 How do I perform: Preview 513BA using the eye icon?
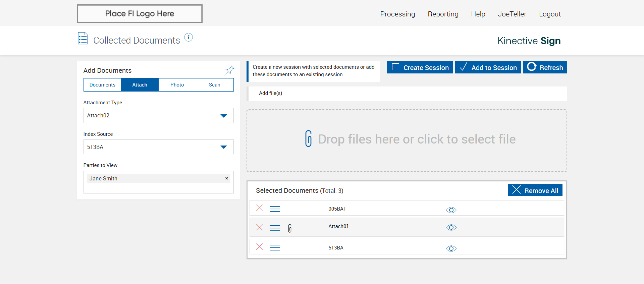click(x=451, y=248)
